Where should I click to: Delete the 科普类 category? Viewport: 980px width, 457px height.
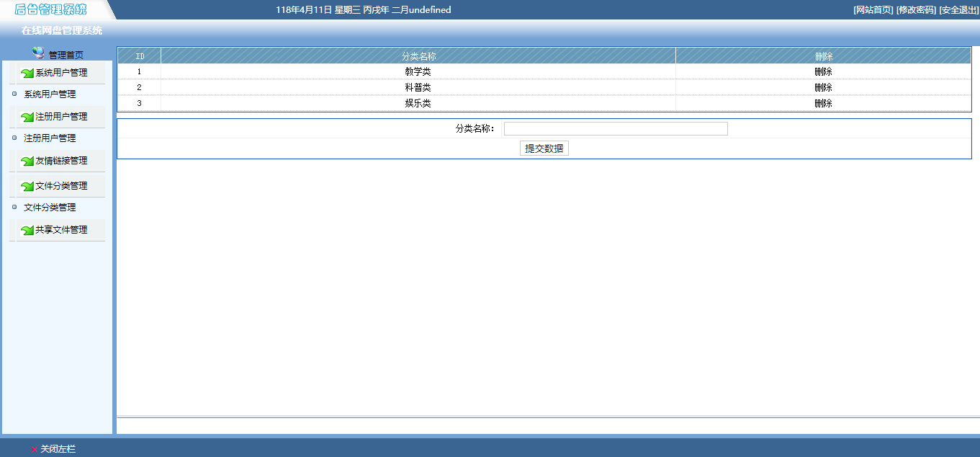pyautogui.click(x=823, y=88)
